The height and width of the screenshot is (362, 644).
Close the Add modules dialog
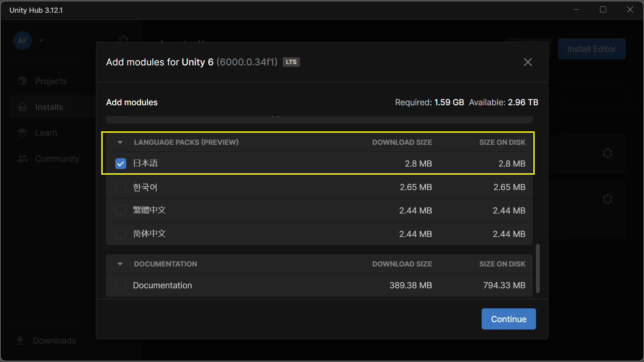pyautogui.click(x=528, y=62)
